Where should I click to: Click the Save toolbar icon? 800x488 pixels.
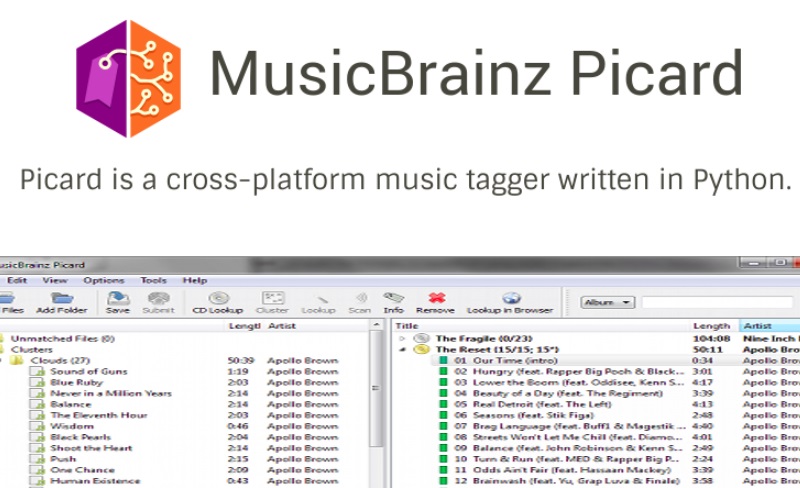tap(118, 298)
